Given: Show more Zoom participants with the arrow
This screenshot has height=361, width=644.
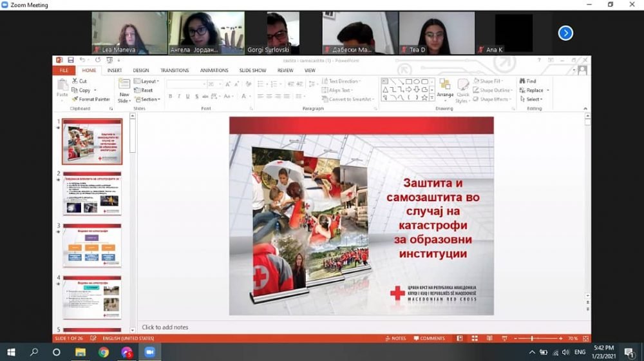Looking at the screenshot, I should pyautogui.click(x=565, y=33).
